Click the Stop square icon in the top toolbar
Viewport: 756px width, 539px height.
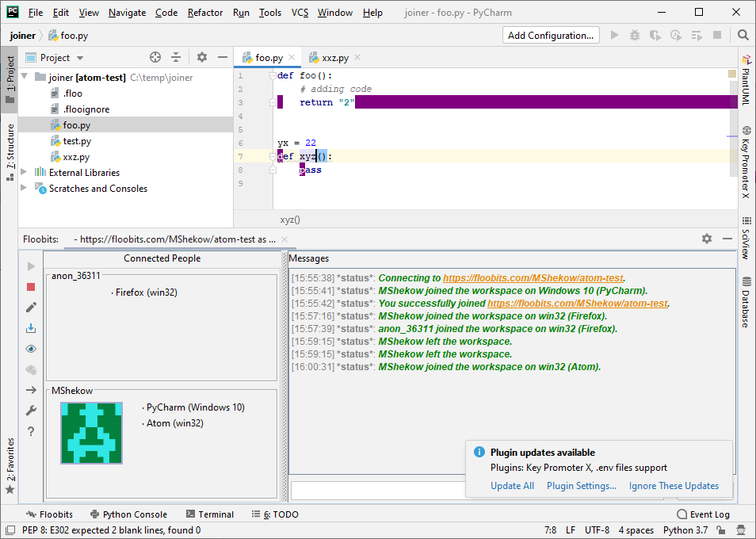pos(717,35)
